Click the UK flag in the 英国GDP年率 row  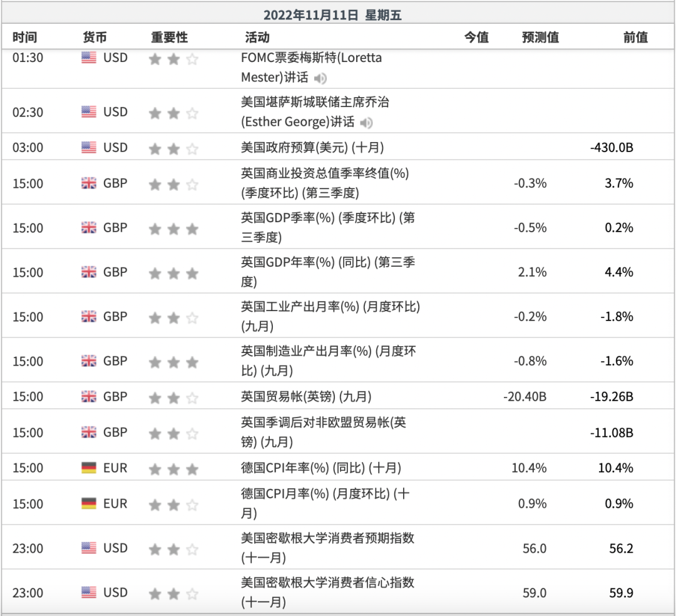[x=89, y=272]
